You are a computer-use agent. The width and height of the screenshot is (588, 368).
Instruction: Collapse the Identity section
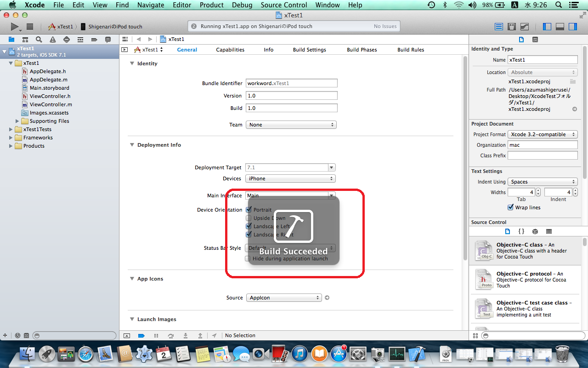pyautogui.click(x=132, y=63)
